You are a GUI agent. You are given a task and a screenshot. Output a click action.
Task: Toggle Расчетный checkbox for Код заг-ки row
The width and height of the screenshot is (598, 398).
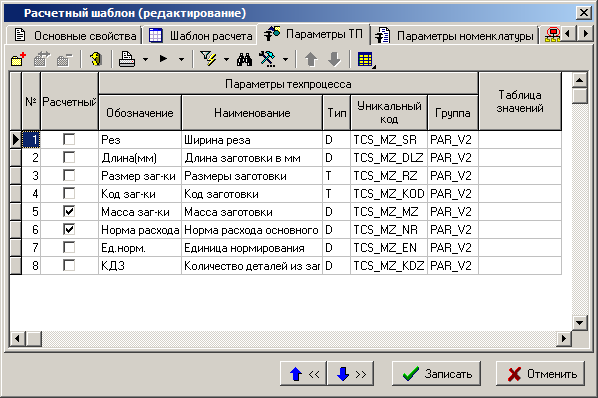click(x=69, y=193)
